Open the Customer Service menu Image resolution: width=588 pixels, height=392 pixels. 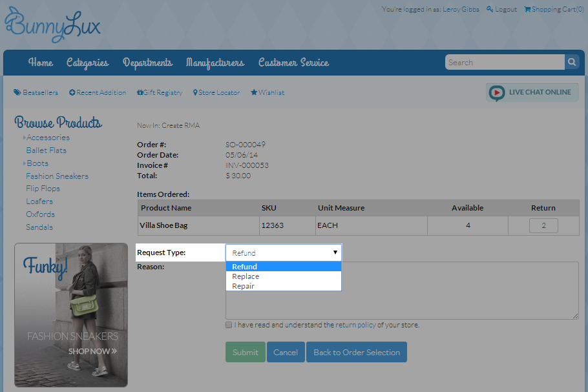tap(293, 63)
